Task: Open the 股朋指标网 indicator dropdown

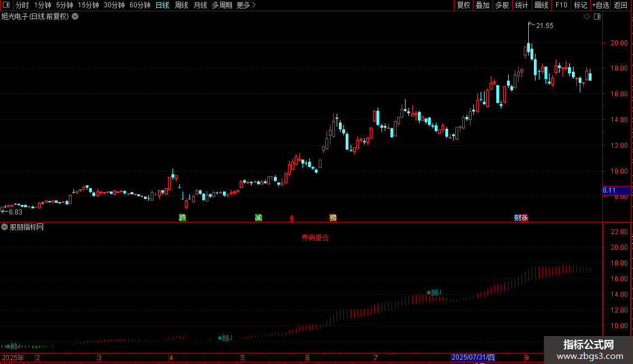Action: [4, 227]
